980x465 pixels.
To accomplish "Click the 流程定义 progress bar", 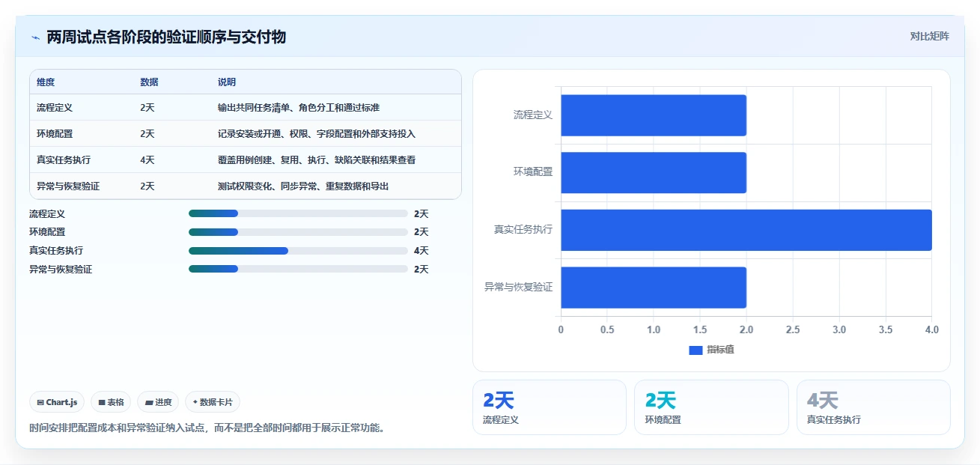I will pyautogui.click(x=298, y=213).
